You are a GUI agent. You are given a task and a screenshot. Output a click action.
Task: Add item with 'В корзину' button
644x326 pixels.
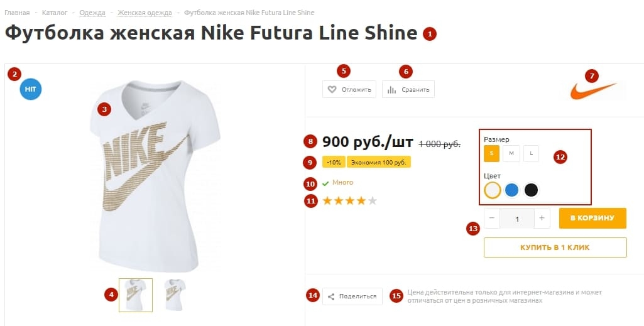click(x=592, y=218)
